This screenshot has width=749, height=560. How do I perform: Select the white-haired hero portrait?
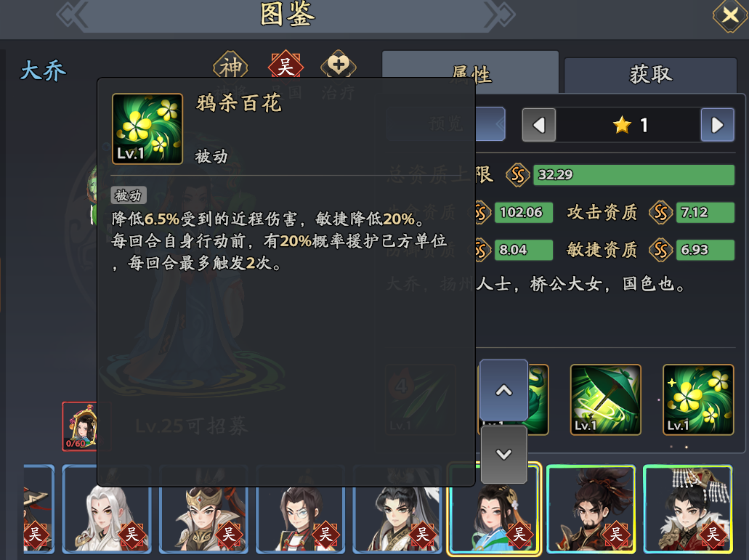107,509
